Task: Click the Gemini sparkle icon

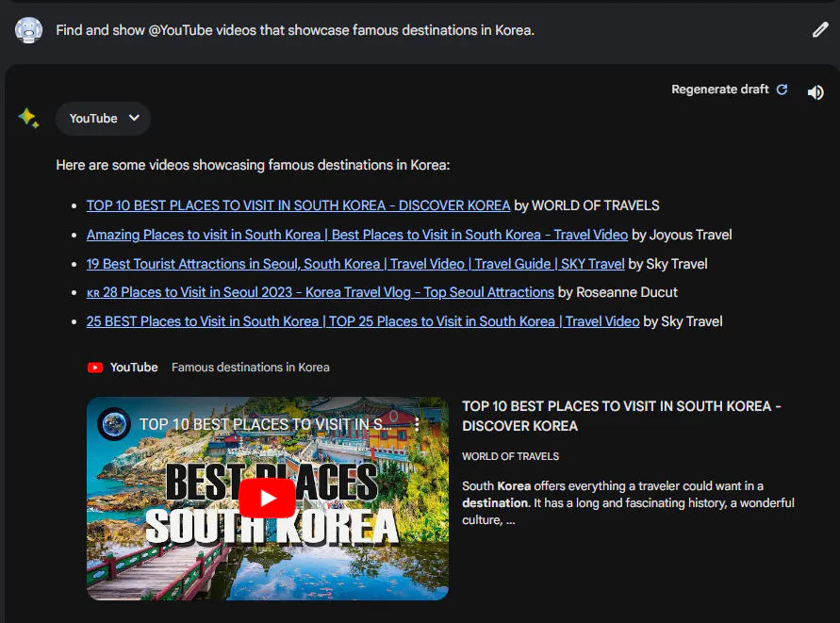Action: 28,118
